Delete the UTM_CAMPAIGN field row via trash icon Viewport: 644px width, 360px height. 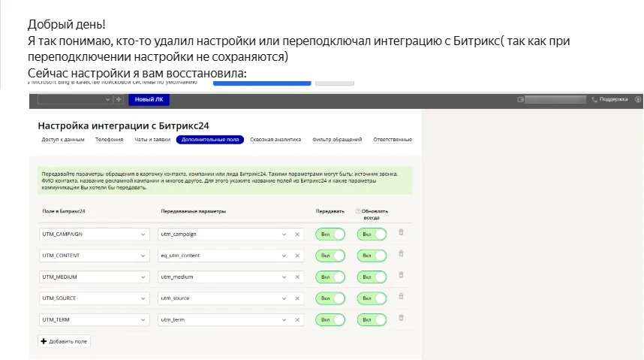coord(402,232)
